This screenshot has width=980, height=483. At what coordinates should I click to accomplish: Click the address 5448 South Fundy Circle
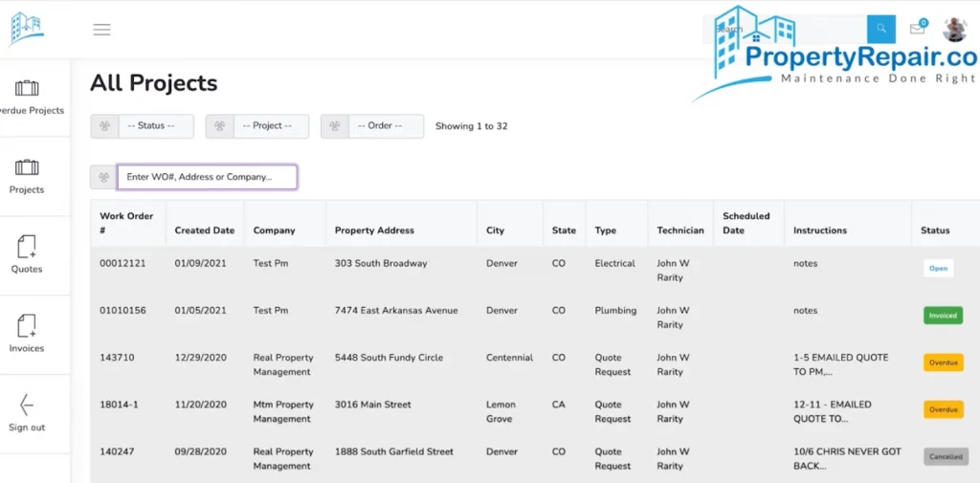389,358
